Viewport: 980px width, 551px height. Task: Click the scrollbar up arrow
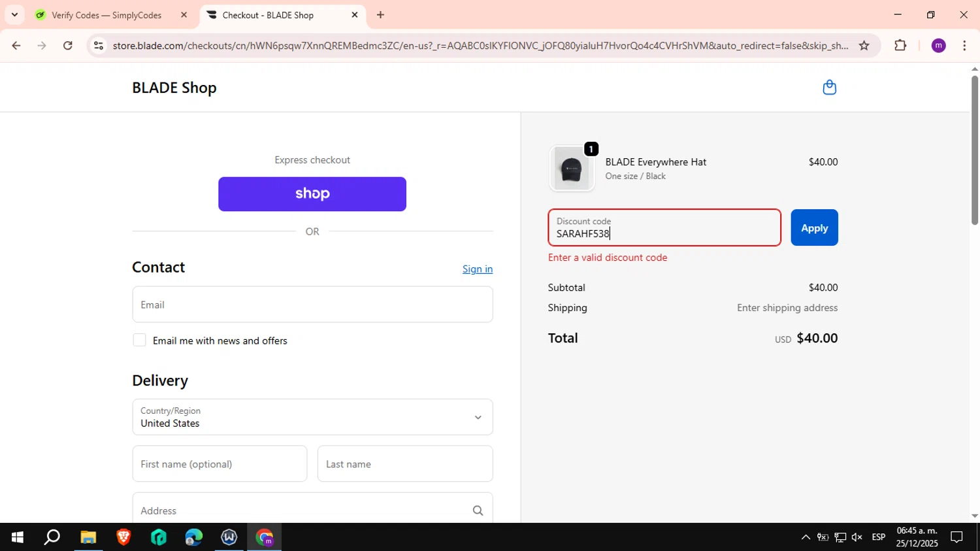tap(975, 69)
